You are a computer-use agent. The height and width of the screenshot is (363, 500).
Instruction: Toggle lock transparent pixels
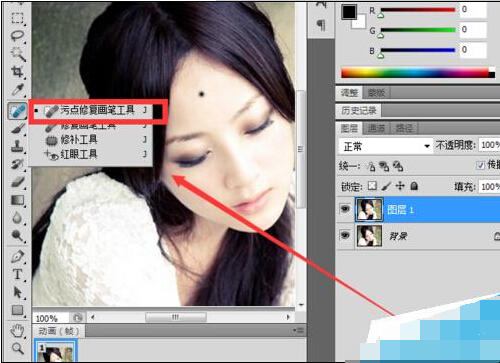pos(372,186)
